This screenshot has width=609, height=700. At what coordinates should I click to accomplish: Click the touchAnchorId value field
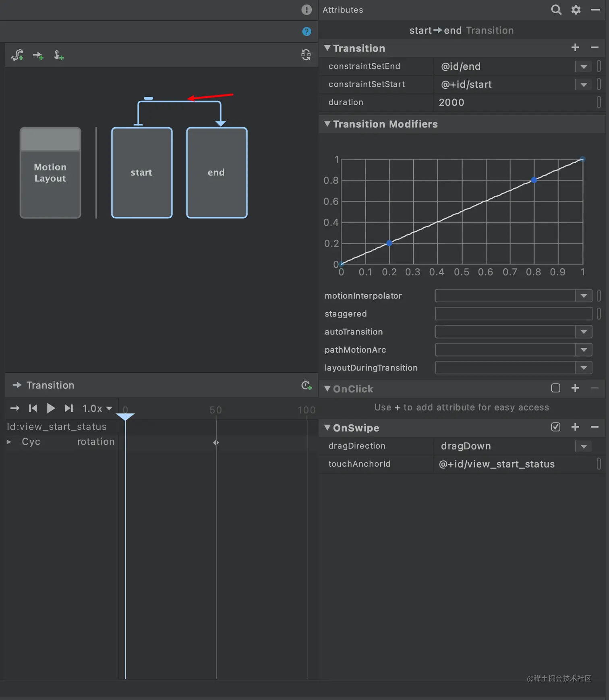click(514, 464)
